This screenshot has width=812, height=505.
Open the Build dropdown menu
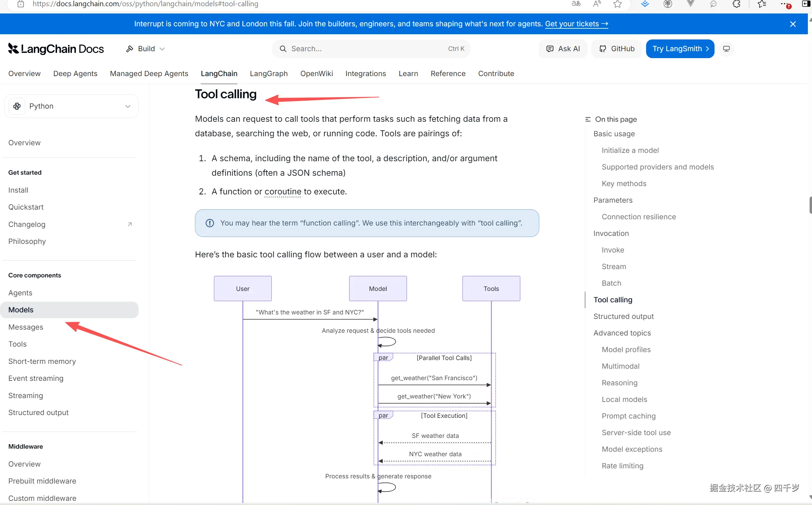click(x=145, y=49)
